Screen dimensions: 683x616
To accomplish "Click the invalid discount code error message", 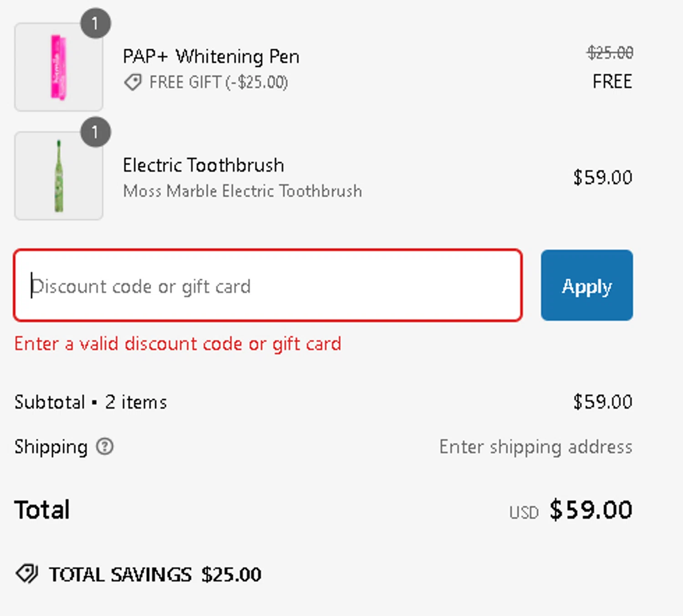I will point(178,344).
